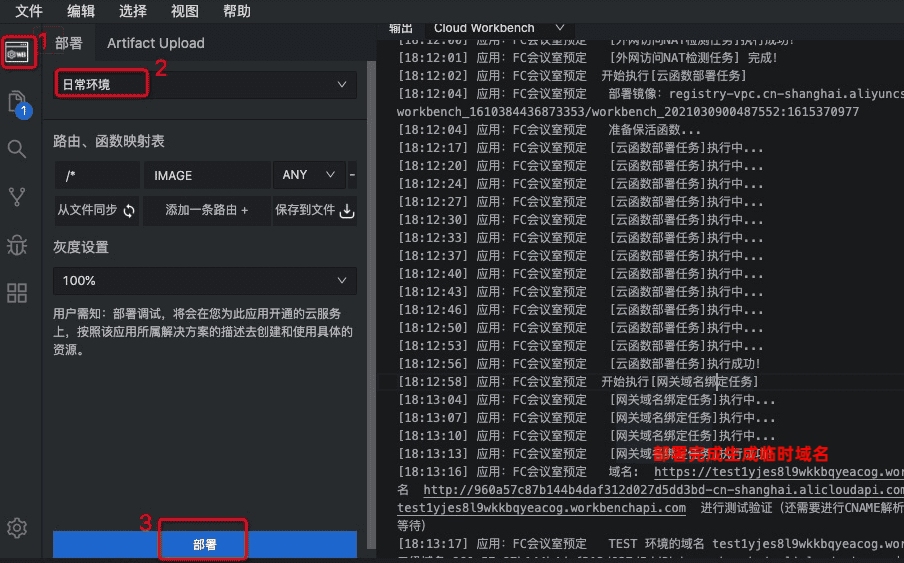The image size is (904, 563).
Task: Open the 视图 menu
Action: 184,11
